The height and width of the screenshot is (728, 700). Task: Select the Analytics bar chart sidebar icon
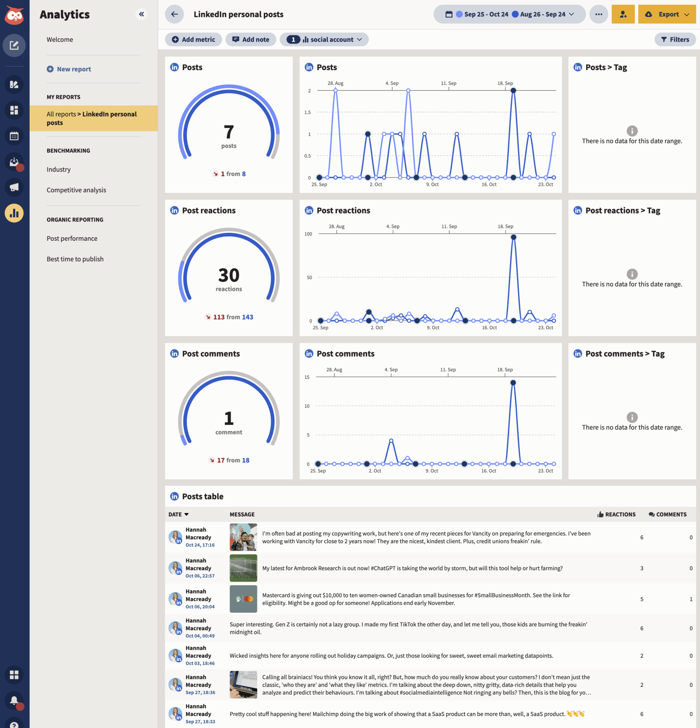(14, 213)
